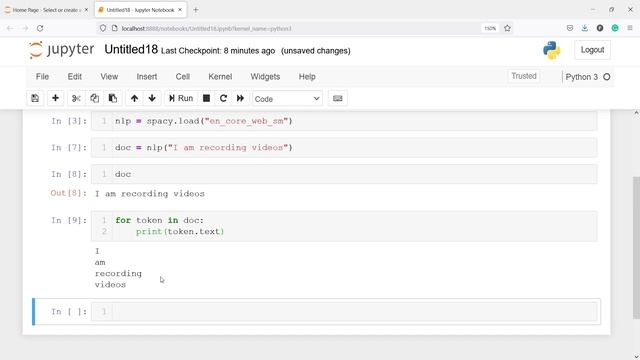Click the 150% zoom level indicator
640x360 pixels.
(490, 28)
